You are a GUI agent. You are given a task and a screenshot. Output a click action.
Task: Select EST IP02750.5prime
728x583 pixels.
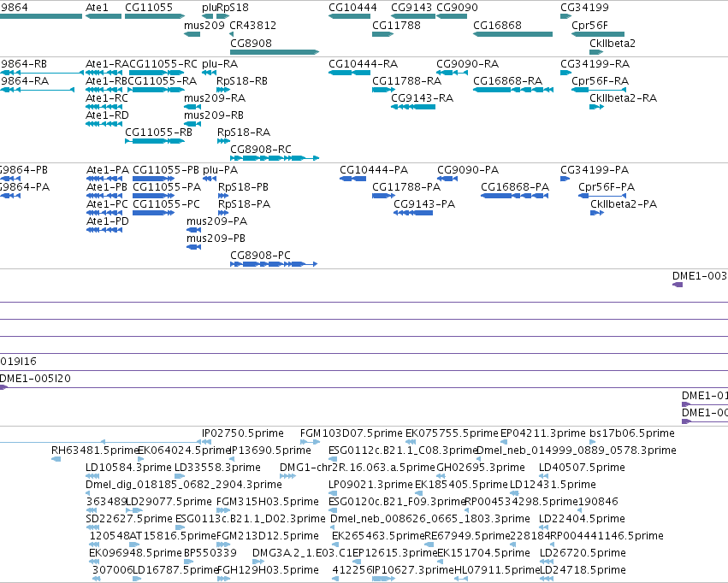tap(242, 433)
